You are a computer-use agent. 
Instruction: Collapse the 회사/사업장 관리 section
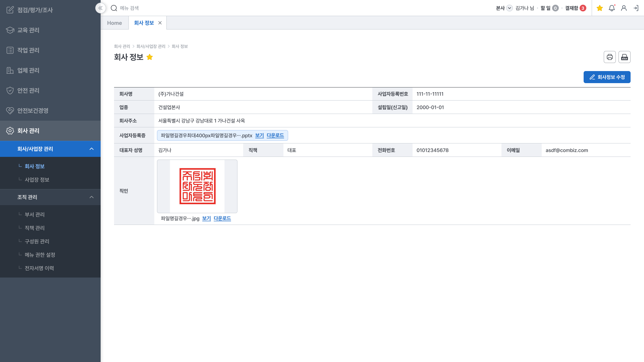[91, 149]
